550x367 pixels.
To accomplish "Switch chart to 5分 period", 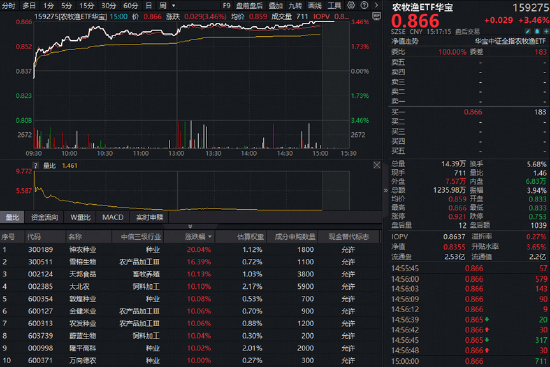I will (x=66, y=6).
